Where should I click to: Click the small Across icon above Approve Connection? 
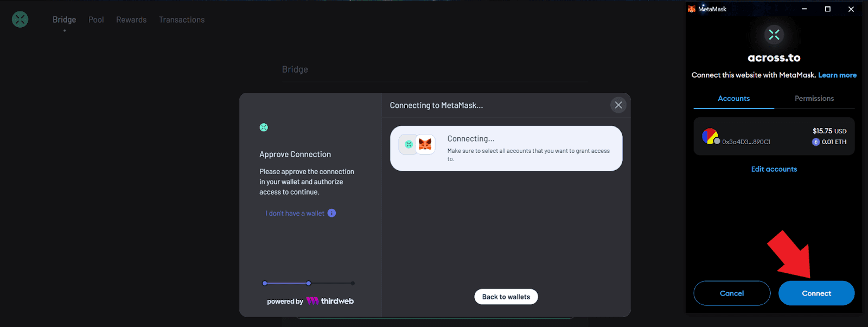coord(264,127)
